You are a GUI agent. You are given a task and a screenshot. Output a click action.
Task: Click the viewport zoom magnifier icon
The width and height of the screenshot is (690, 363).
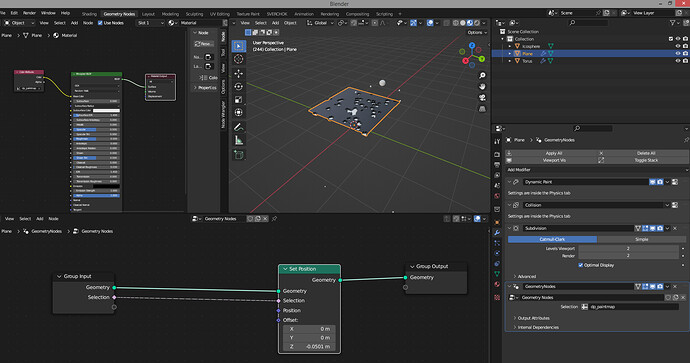pyautogui.click(x=482, y=76)
